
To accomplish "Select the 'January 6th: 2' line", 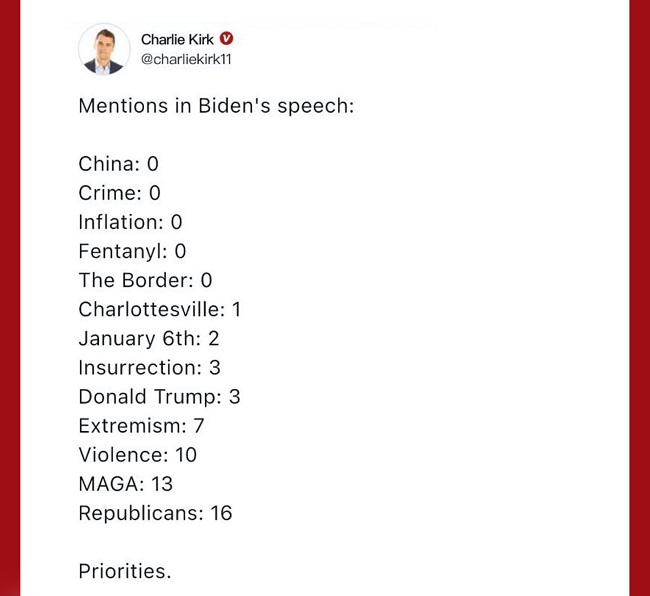I will [149, 339].
